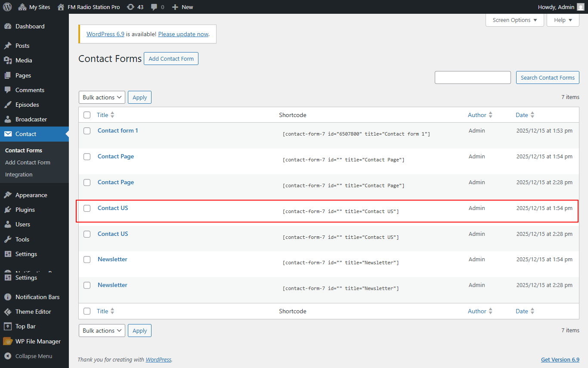Click inside the search forms input field
Viewport: 588px width, 368px height.
(472, 77)
